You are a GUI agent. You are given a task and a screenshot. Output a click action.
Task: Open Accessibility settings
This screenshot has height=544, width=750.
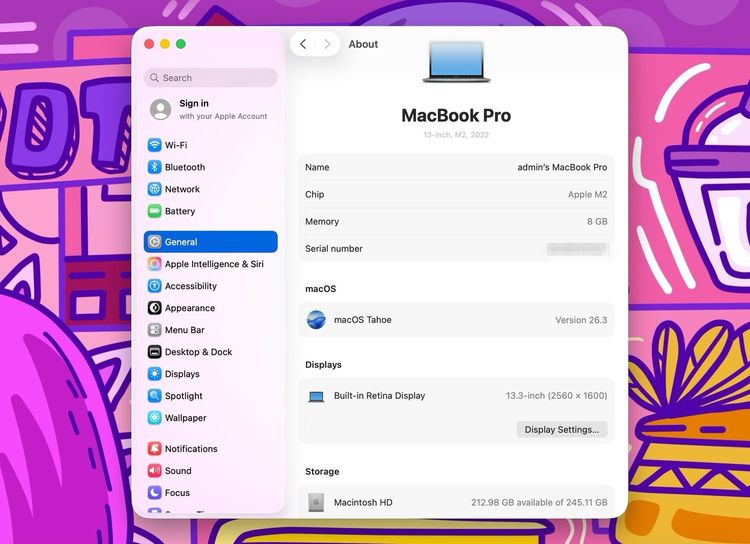[x=210, y=286]
